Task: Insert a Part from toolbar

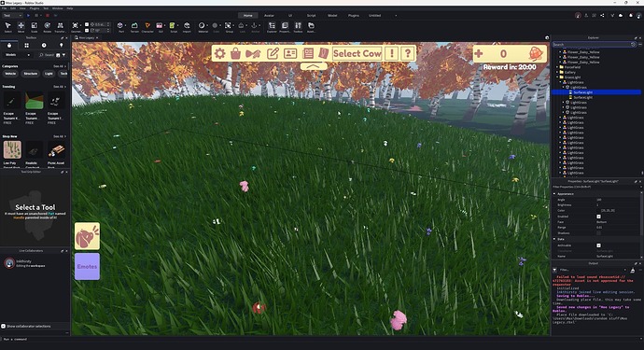Action: tap(120, 27)
